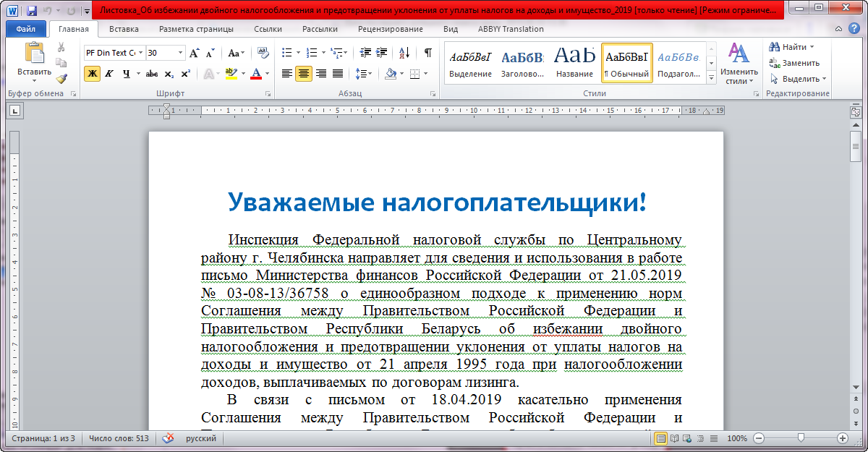Toggle strikethrough formatting
This screenshot has width=868, height=452.
coord(152,74)
